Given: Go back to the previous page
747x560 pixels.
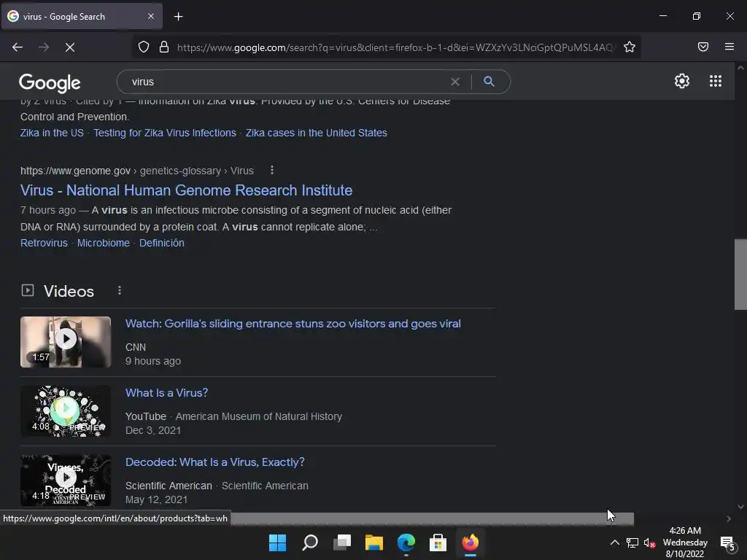Looking at the screenshot, I should (x=18, y=47).
